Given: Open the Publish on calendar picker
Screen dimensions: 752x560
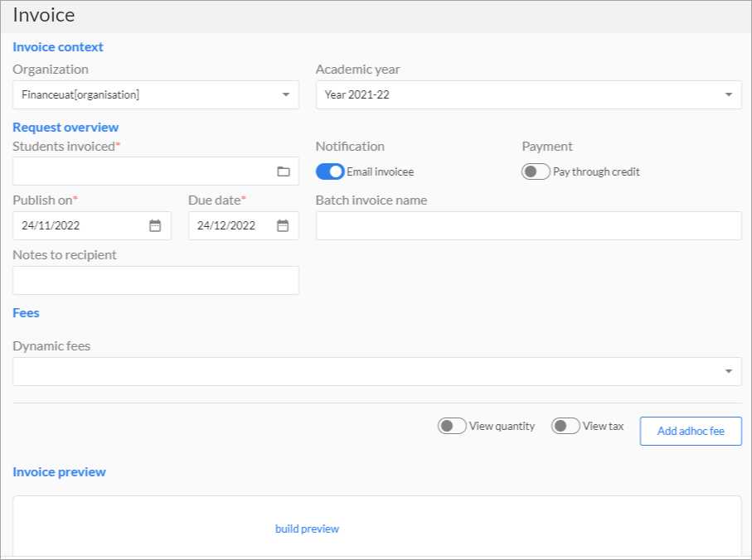Looking at the screenshot, I should pyautogui.click(x=155, y=225).
